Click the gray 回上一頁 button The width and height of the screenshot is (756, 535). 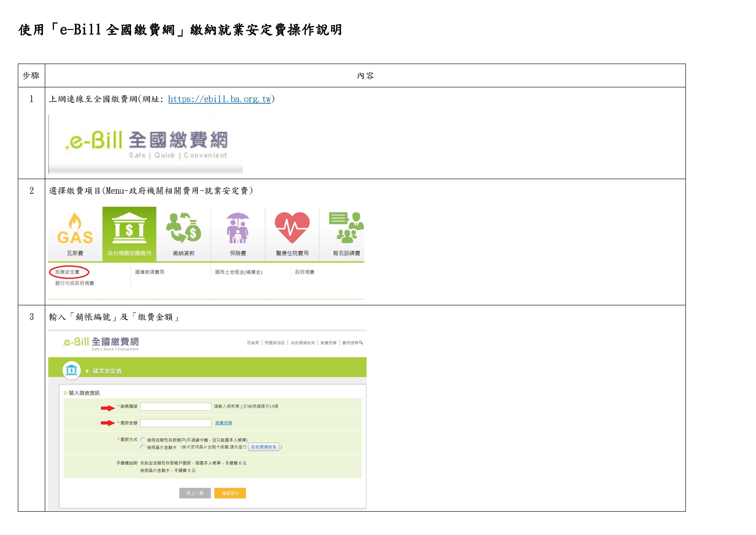tap(195, 493)
